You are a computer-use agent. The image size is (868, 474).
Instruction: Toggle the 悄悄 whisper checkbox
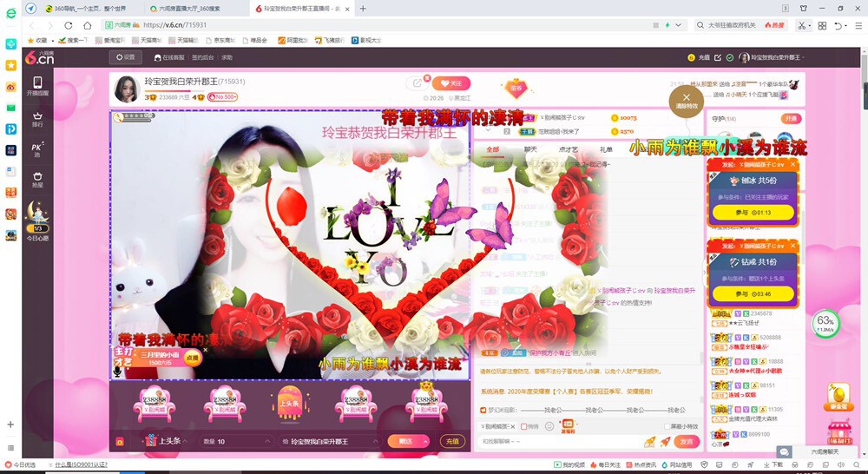pos(523,426)
